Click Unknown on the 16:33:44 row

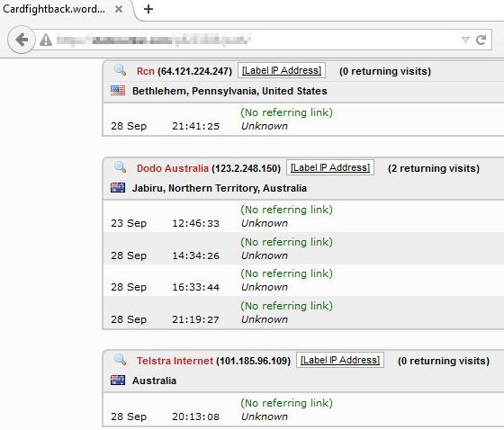[x=265, y=287]
